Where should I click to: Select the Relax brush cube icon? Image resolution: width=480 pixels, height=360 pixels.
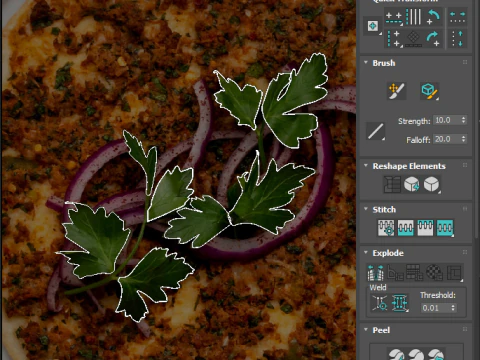coord(429,91)
